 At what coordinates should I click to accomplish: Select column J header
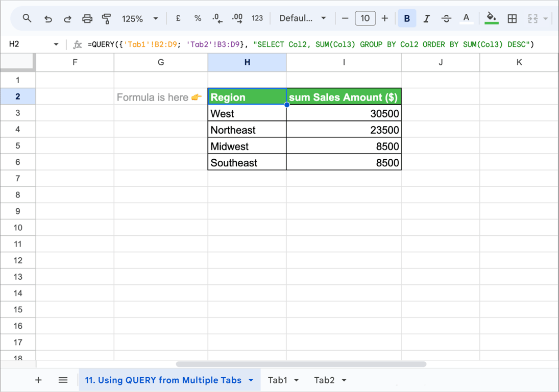[441, 62]
